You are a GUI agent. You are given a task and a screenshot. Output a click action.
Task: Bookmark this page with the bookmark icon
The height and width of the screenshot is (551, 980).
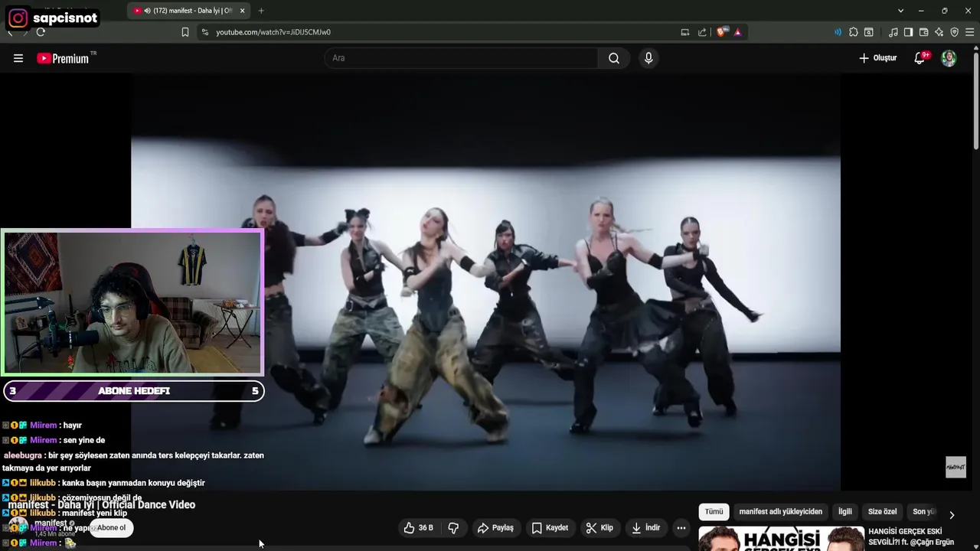pos(185,32)
